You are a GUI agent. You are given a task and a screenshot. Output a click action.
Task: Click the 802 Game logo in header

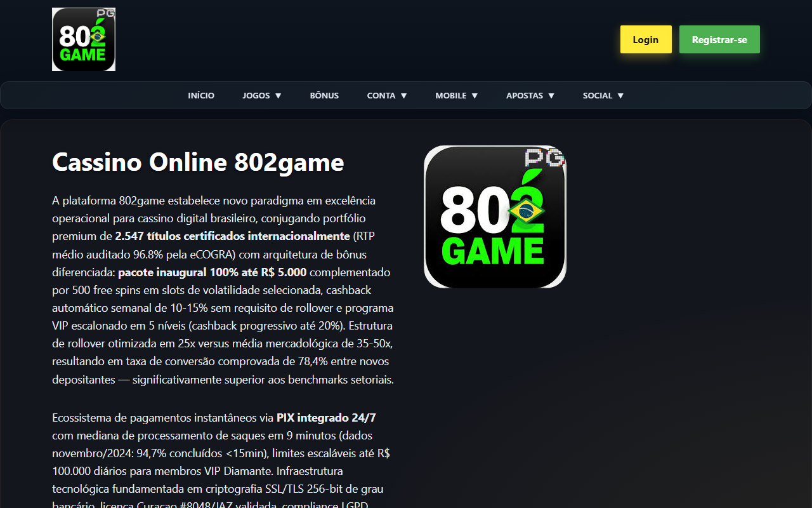pos(84,39)
